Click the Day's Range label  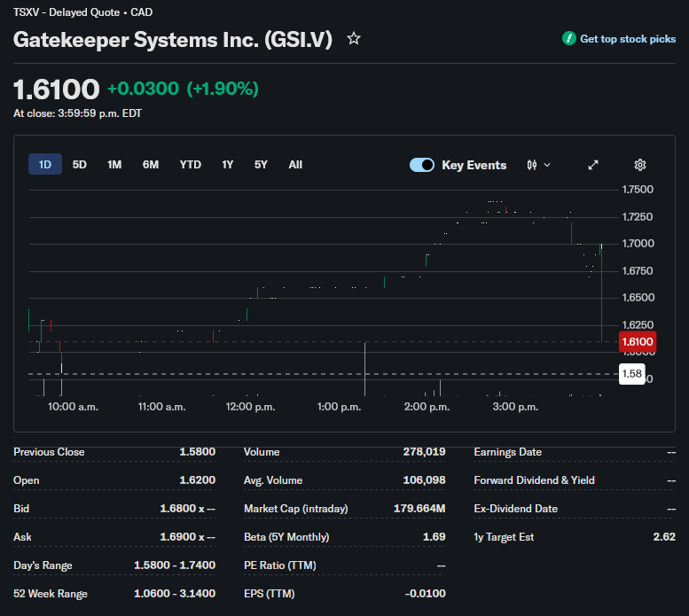click(43, 565)
